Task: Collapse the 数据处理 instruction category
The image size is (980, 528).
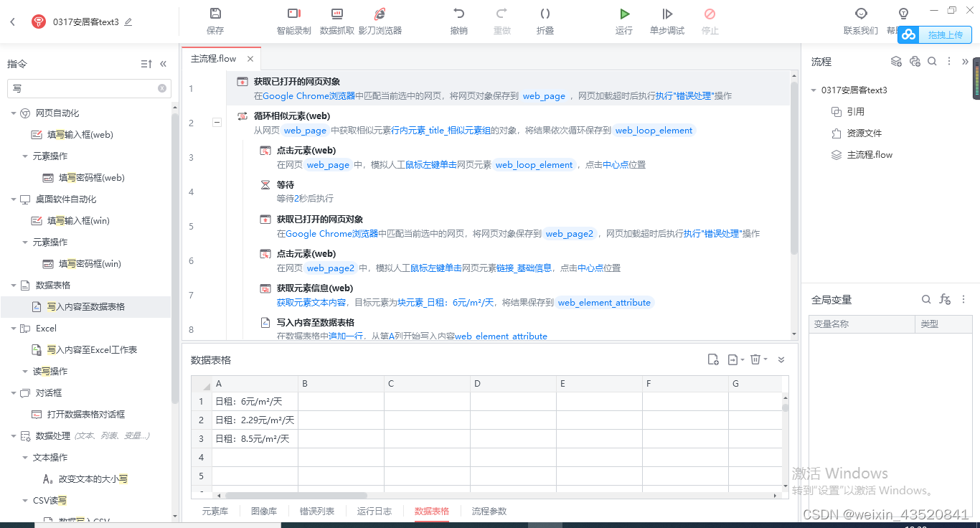Action: (x=13, y=435)
